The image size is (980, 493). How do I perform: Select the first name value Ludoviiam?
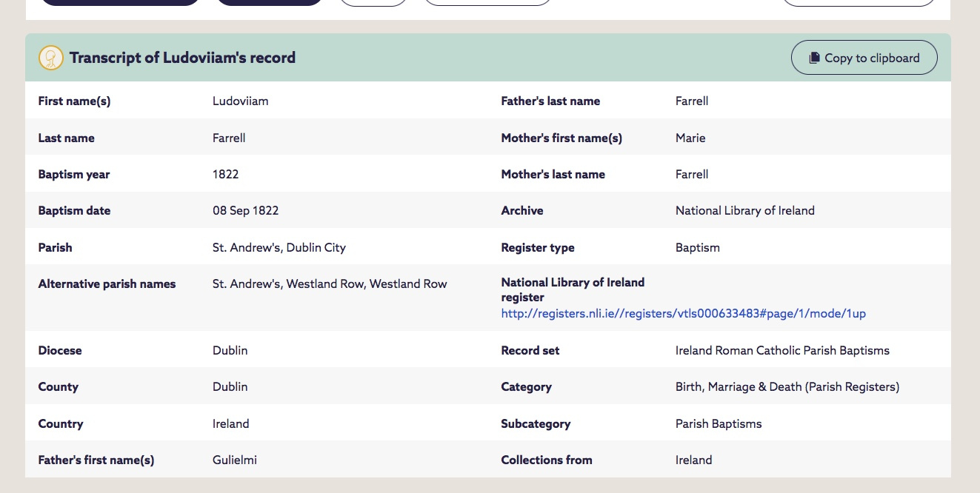tap(240, 101)
